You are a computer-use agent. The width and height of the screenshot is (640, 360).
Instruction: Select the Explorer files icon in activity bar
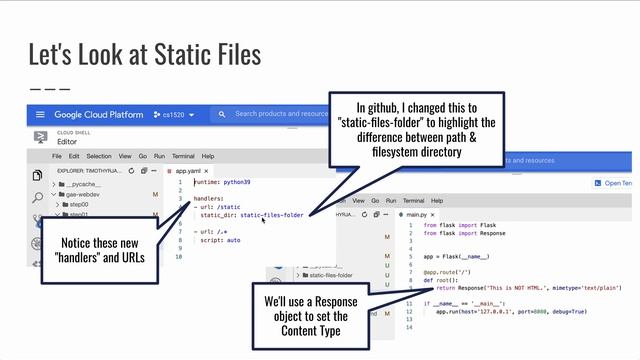pos(37,176)
